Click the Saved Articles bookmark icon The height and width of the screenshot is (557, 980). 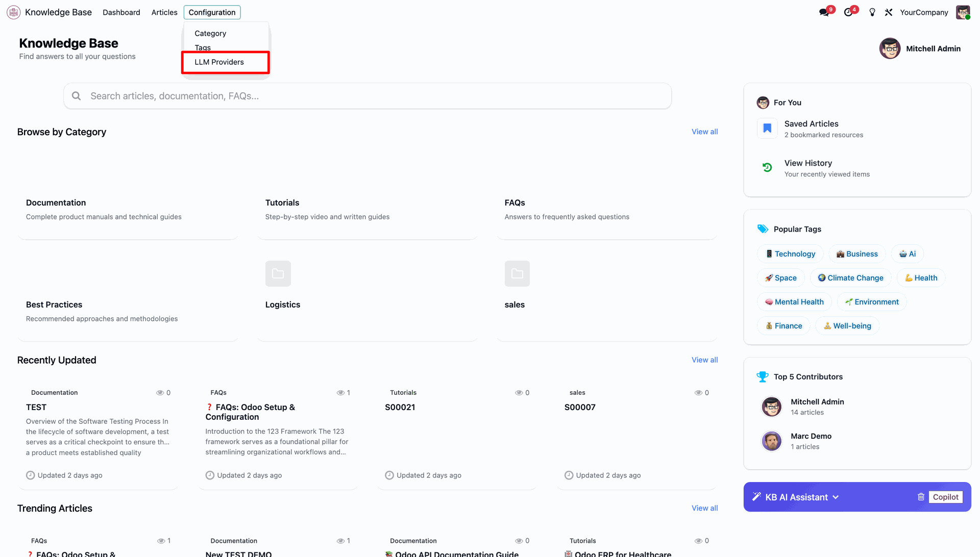pyautogui.click(x=767, y=129)
